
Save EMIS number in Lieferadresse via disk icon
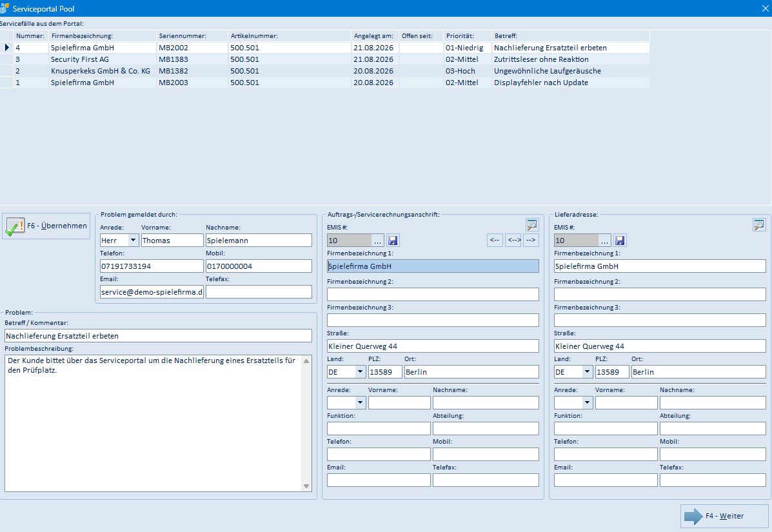point(620,240)
